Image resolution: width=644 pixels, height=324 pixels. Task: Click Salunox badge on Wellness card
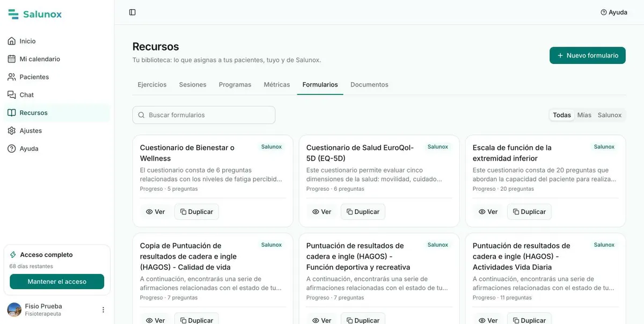click(271, 147)
